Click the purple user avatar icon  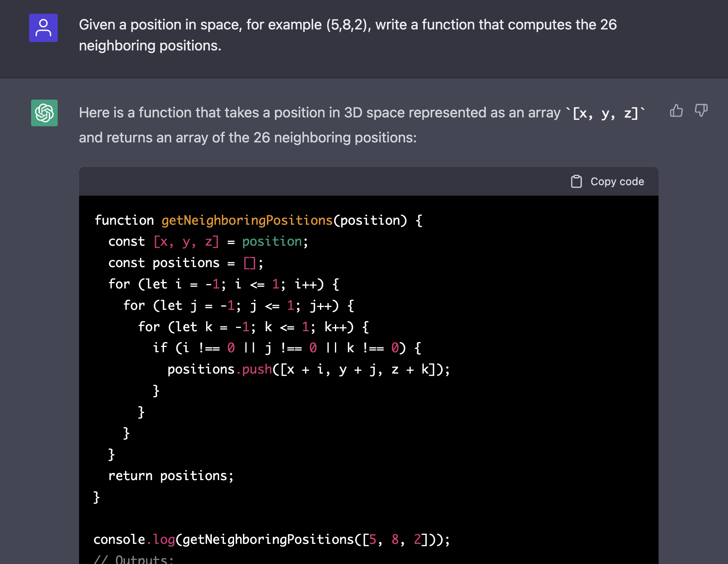point(43,28)
